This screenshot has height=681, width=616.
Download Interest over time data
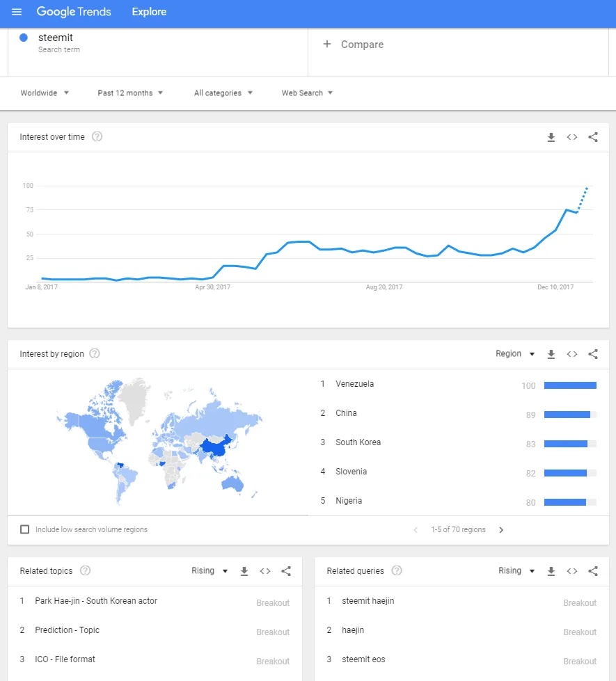coord(551,138)
